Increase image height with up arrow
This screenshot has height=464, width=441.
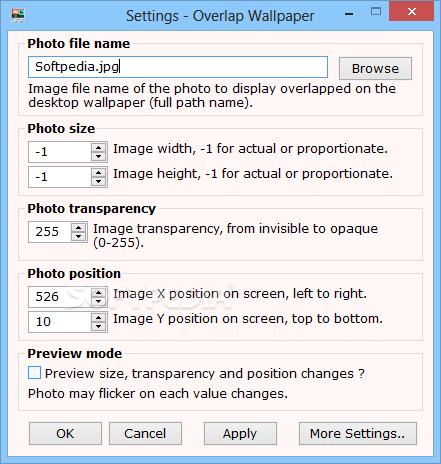pyautogui.click(x=98, y=173)
